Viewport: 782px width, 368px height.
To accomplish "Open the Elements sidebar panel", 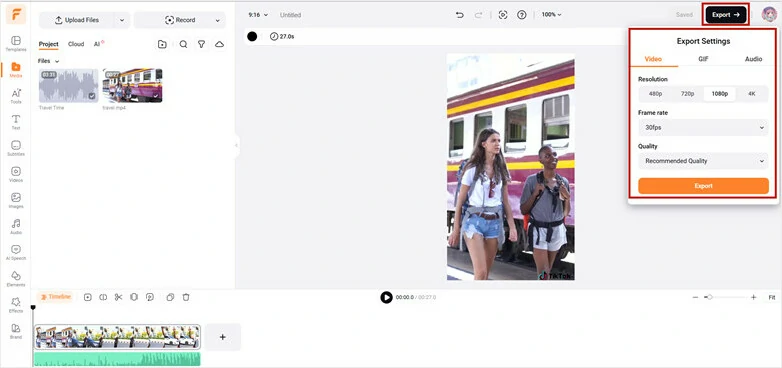I will 15,279.
